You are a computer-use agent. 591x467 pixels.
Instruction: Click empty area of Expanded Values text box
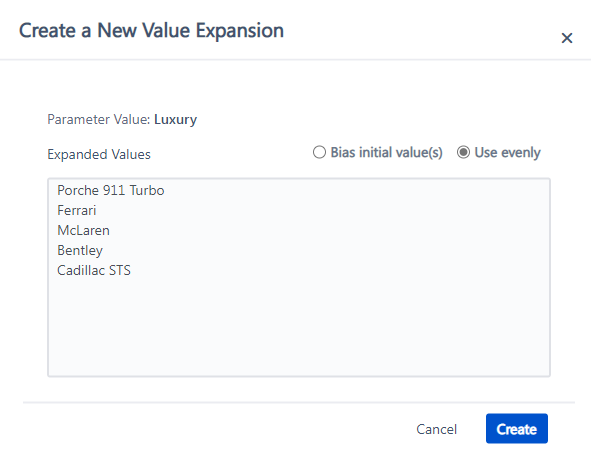(x=299, y=324)
